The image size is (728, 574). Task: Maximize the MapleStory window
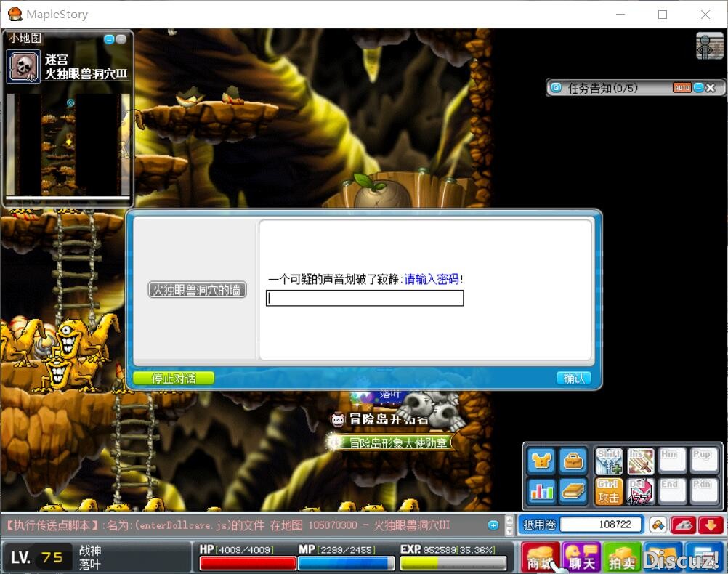click(663, 15)
